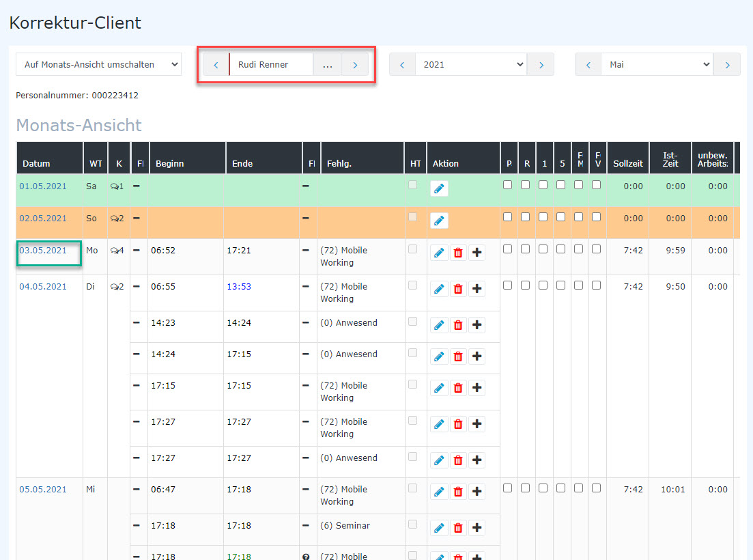The image size is (753, 560).
Task: Tick the FV checkbox for 03.05.2021
Action: [597, 249]
